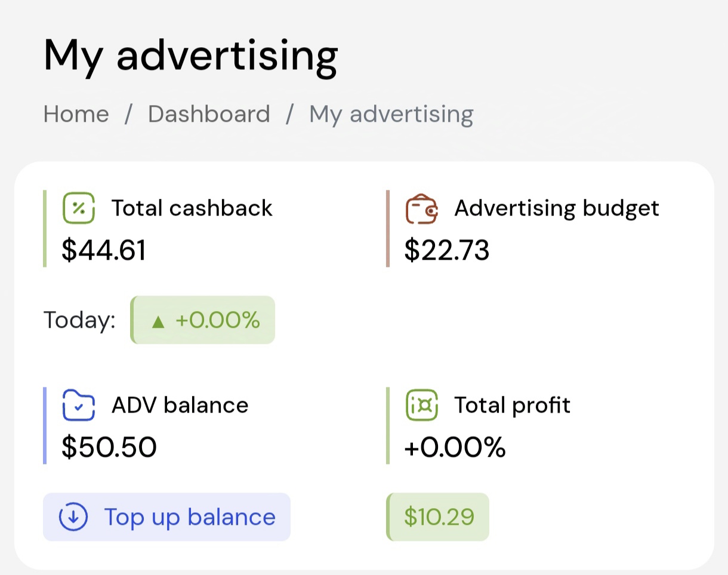728x575 pixels.
Task: Click the $22.73 budget amount
Action: 446,250
